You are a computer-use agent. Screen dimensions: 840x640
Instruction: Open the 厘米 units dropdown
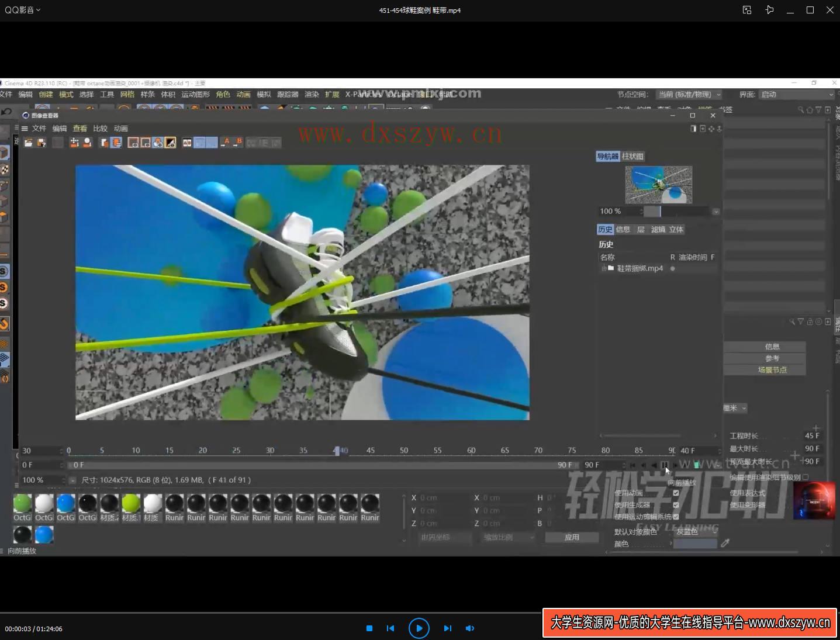click(x=735, y=408)
